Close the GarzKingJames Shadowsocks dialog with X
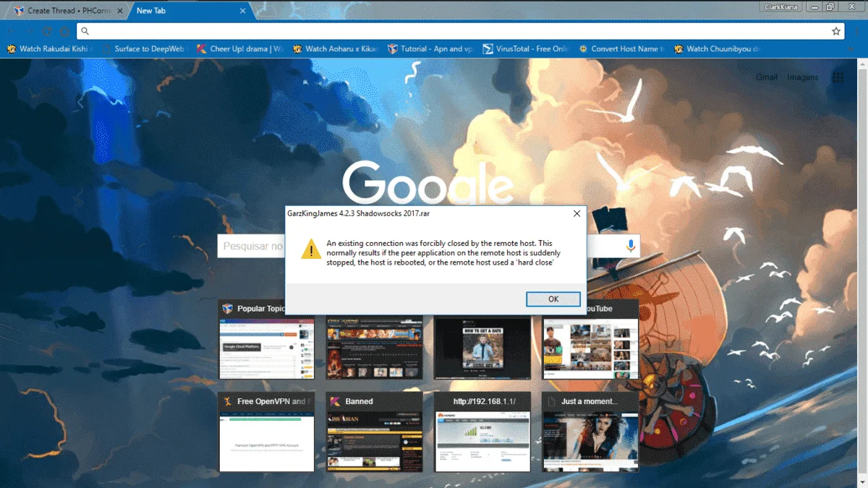The image size is (868, 488). click(x=576, y=214)
